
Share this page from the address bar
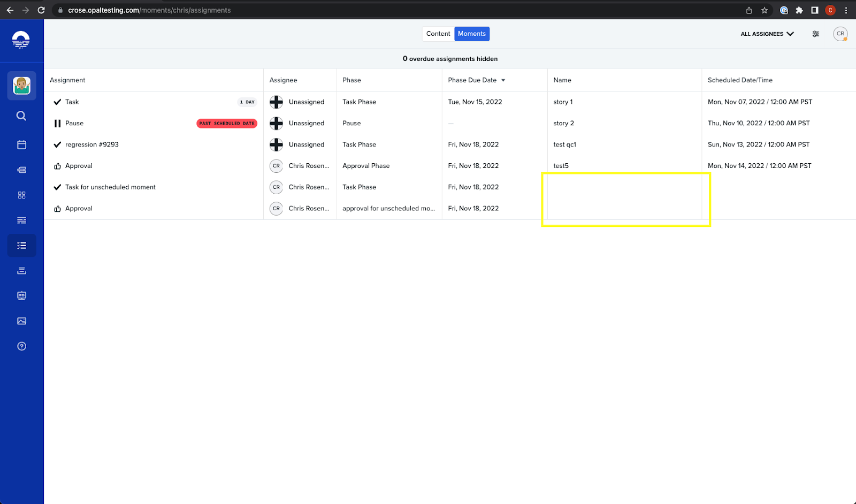click(749, 10)
